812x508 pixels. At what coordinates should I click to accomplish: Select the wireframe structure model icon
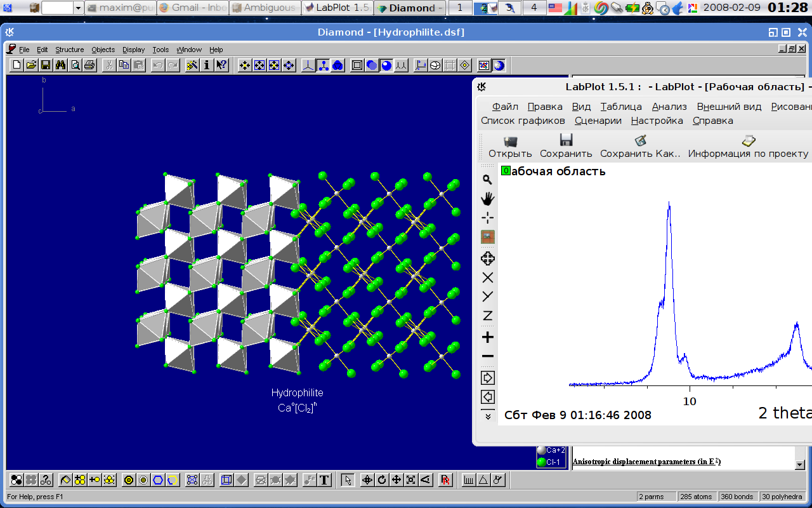click(x=308, y=65)
